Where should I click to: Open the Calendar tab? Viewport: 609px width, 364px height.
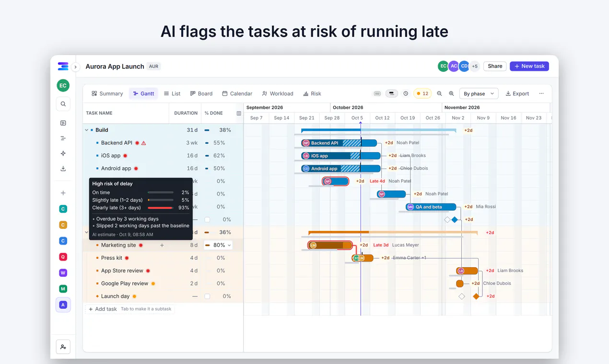point(237,94)
